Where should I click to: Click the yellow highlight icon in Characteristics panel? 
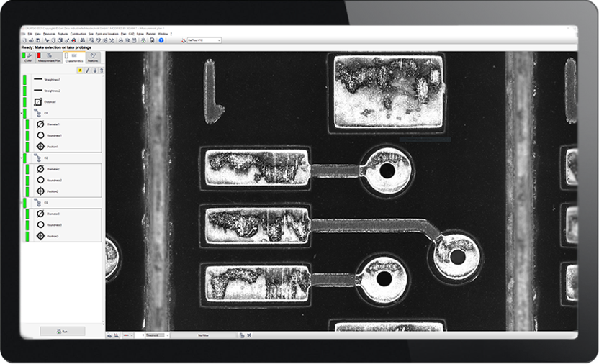[79, 70]
